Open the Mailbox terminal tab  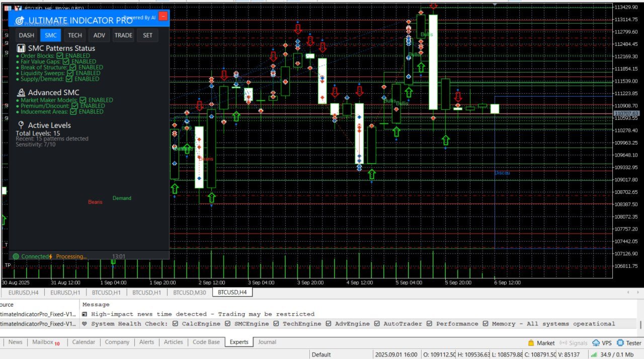point(46,342)
